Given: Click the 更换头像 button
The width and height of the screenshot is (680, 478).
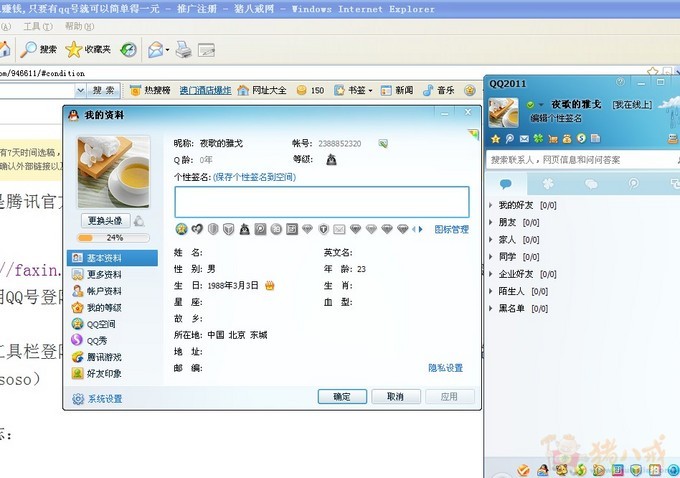Looking at the screenshot, I should click(x=105, y=221).
